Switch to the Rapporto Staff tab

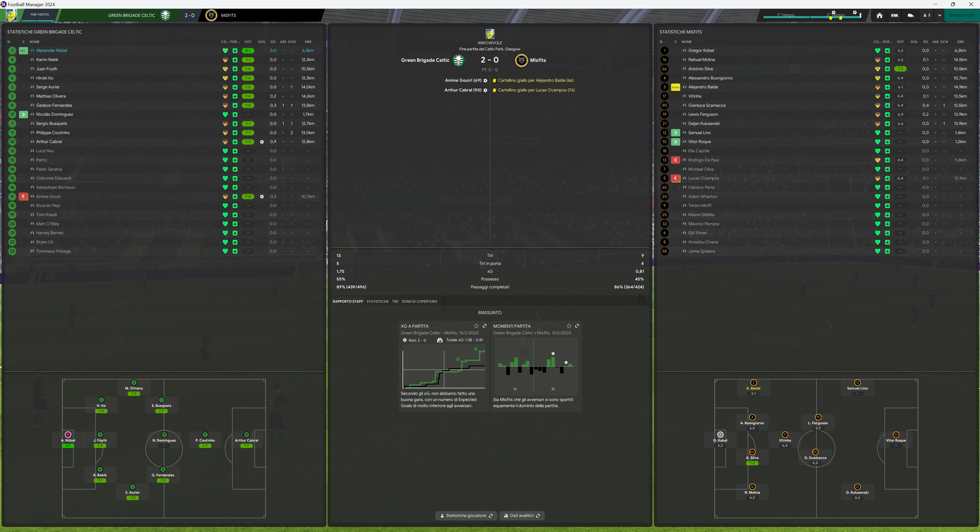[348, 301]
